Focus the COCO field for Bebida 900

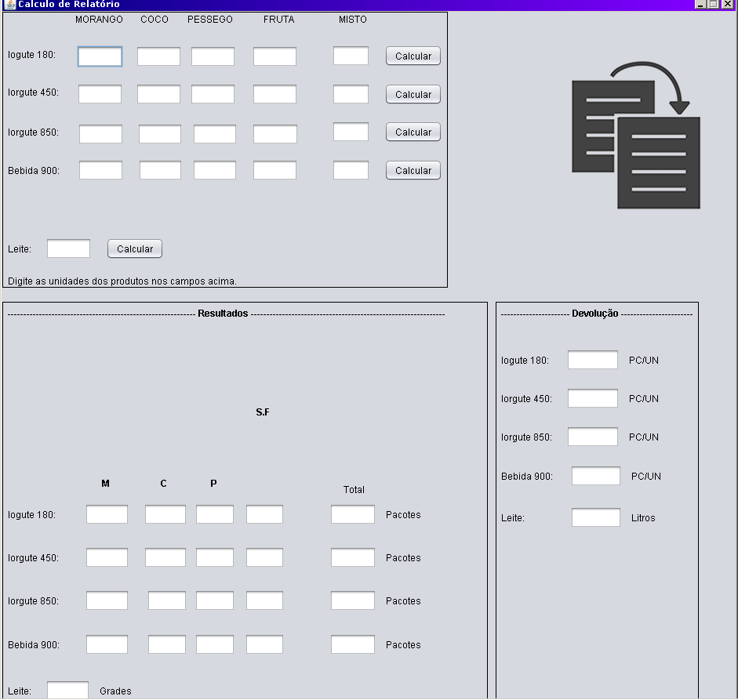tap(160, 170)
